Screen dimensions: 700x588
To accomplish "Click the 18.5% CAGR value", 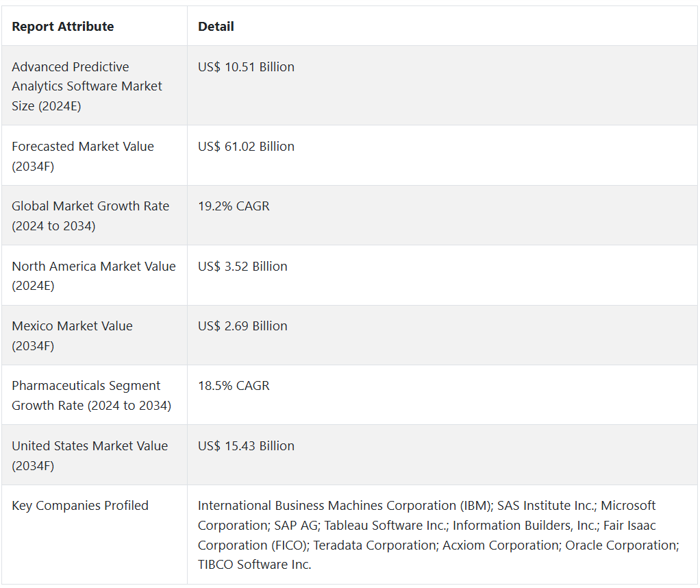I will click(x=234, y=386).
